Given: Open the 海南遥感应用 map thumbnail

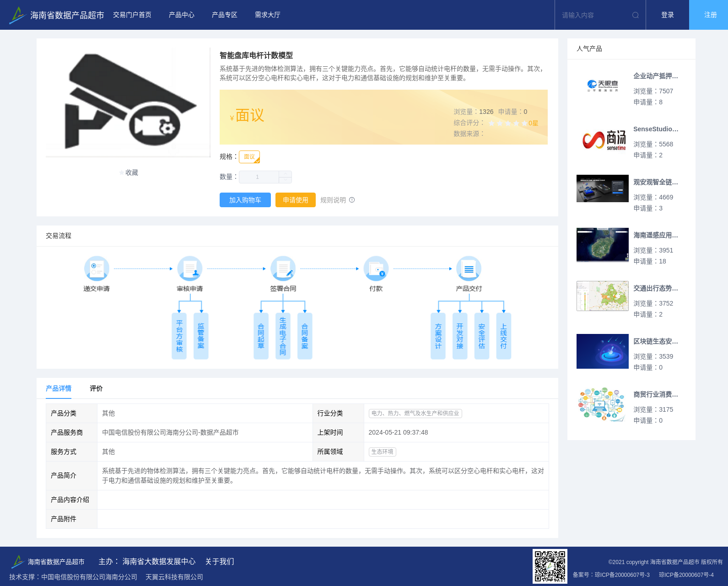Looking at the screenshot, I should coord(603,245).
